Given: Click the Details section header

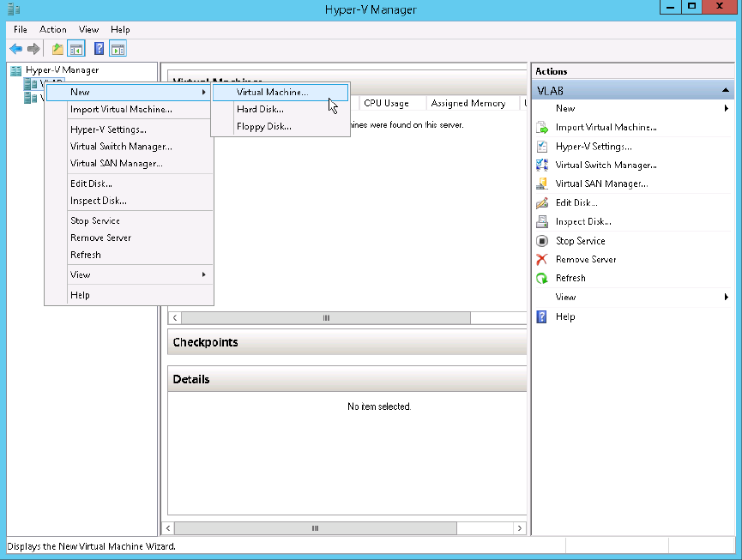Looking at the screenshot, I should click(x=347, y=379).
